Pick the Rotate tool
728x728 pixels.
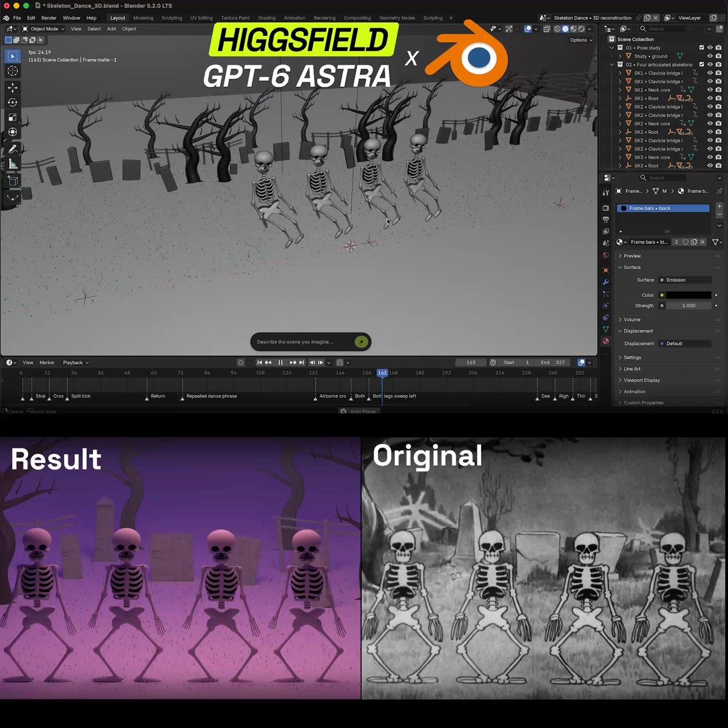click(12, 103)
